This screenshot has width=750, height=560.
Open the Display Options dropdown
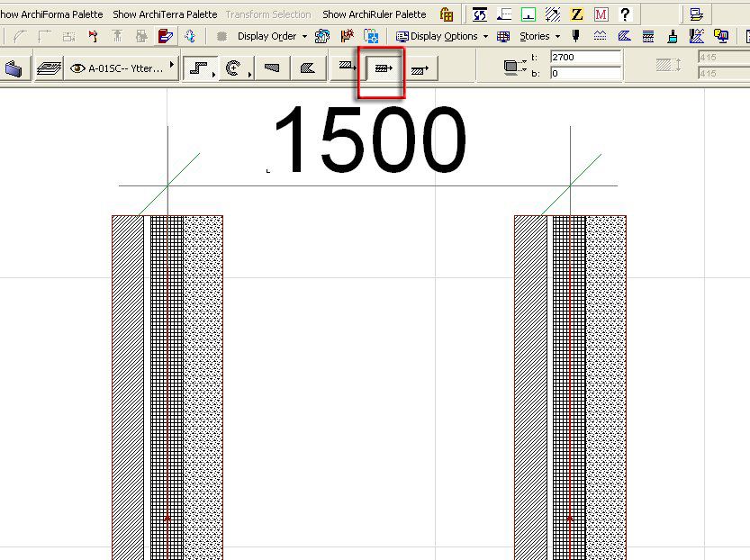(x=442, y=36)
